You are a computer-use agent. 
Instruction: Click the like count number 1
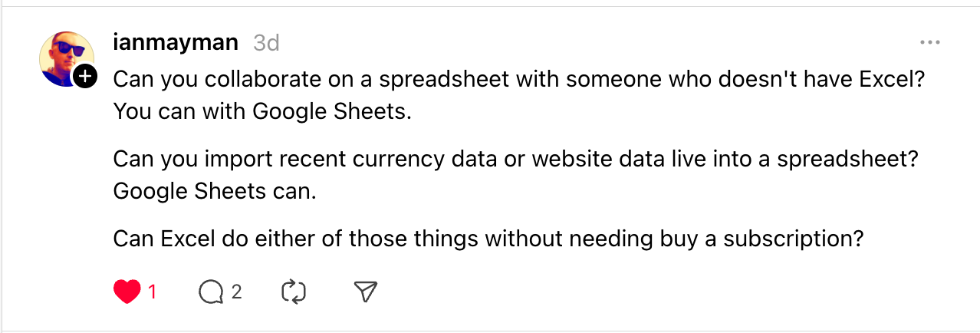152,292
